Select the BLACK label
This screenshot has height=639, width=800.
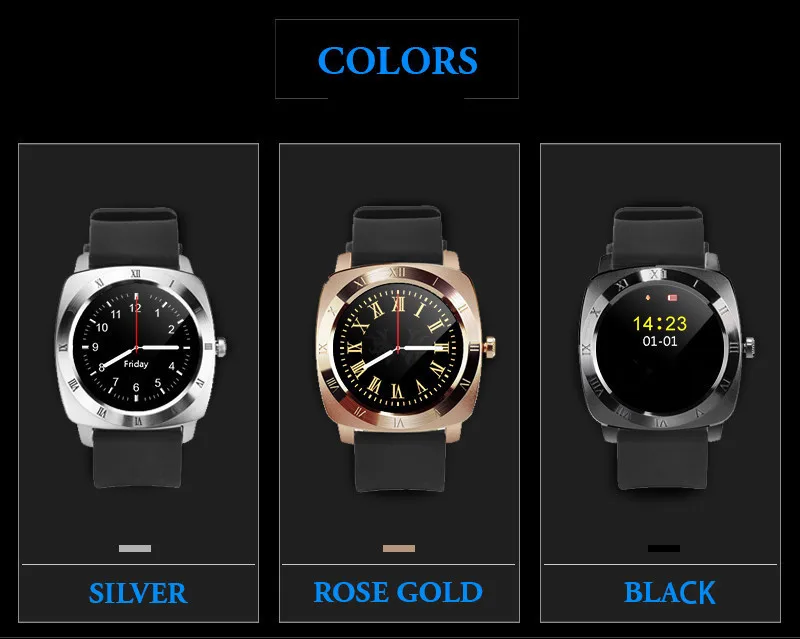pyautogui.click(x=670, y=593)
